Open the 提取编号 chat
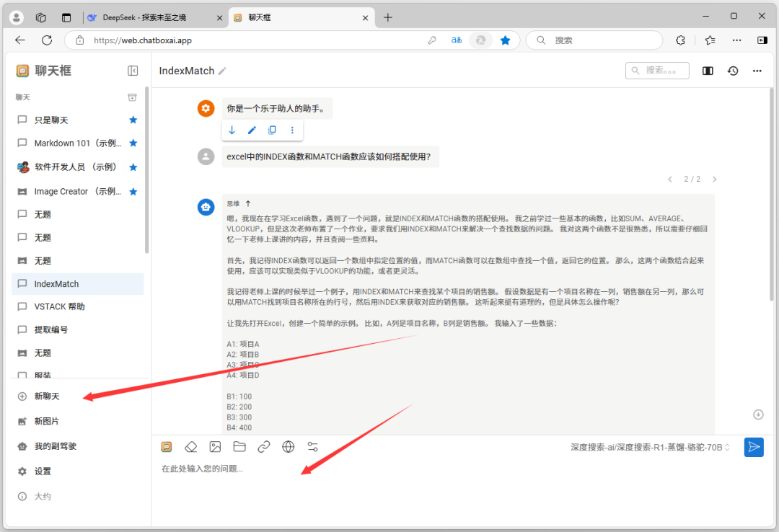The height and width of the screenshot is (532, 779). click(78, 329)
